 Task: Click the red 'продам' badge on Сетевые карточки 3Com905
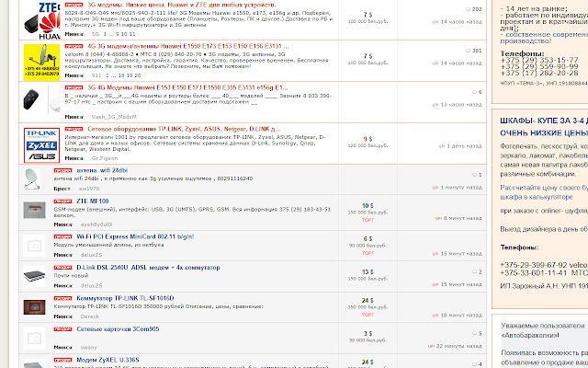62,329
